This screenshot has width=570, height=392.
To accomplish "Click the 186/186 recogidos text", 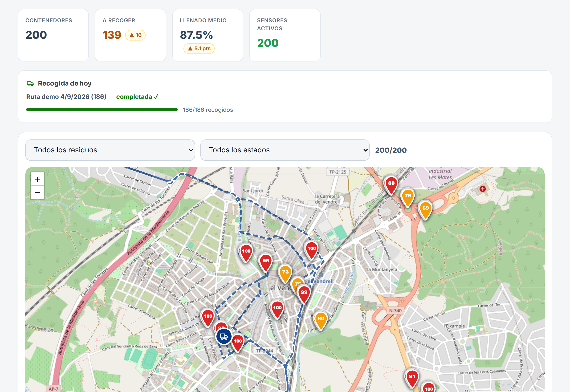I will (208, 110).
